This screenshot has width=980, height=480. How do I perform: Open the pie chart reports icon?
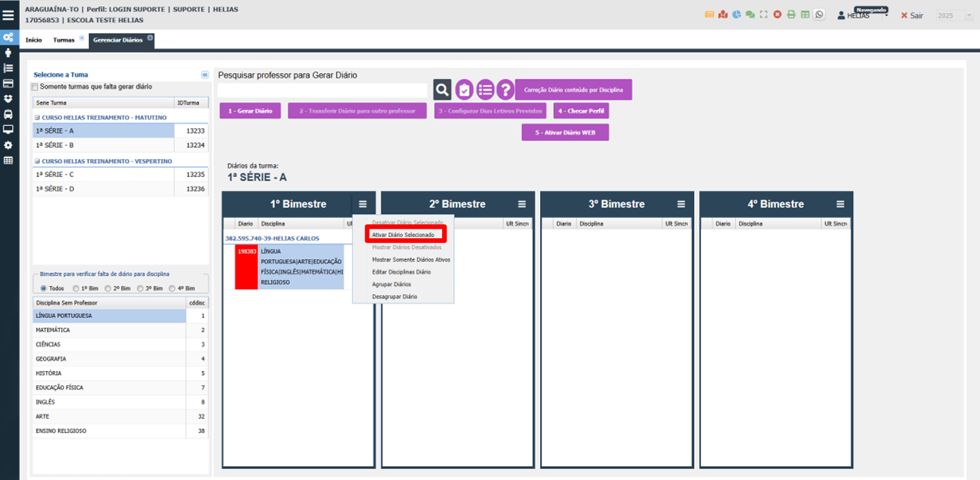pyautogui.click(x=736, y=15)
